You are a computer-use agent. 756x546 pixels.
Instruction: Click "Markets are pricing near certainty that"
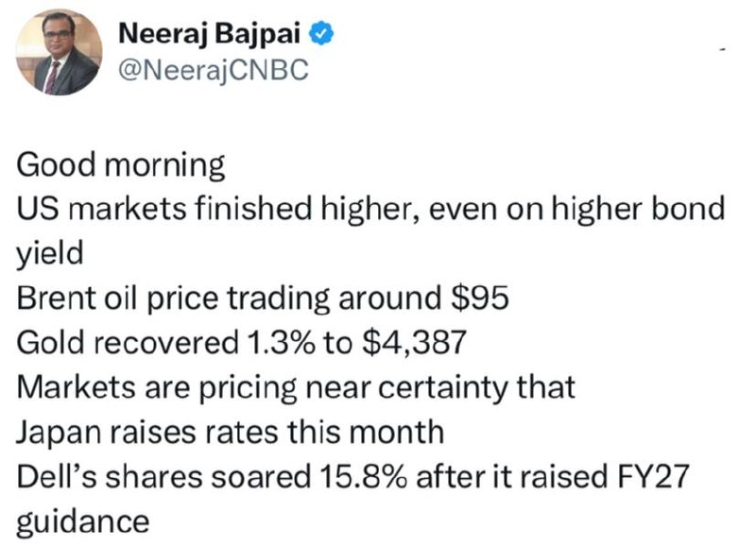pos(296,387)
